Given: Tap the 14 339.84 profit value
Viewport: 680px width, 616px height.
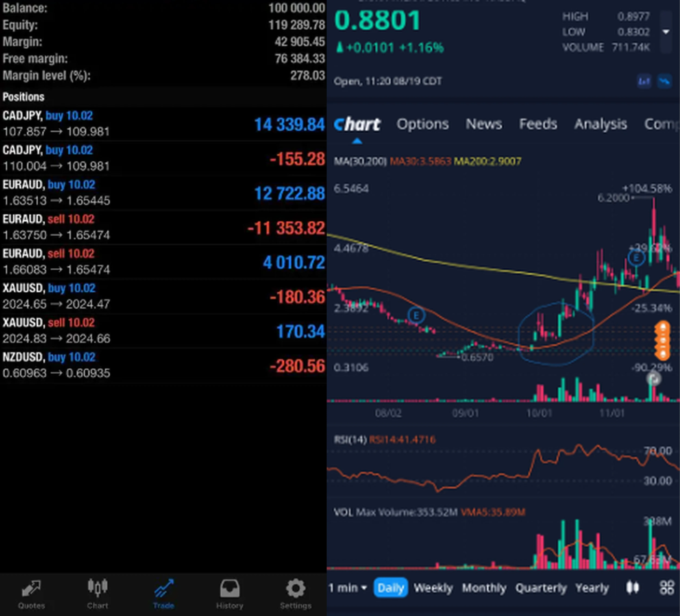Looking at the screenshot, I should click(289, 125).
